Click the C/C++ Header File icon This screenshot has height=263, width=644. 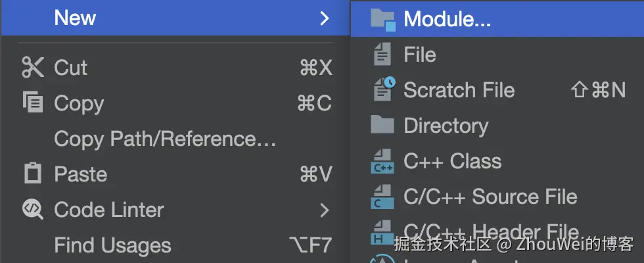pyautogui.click(x=382, y=231)
